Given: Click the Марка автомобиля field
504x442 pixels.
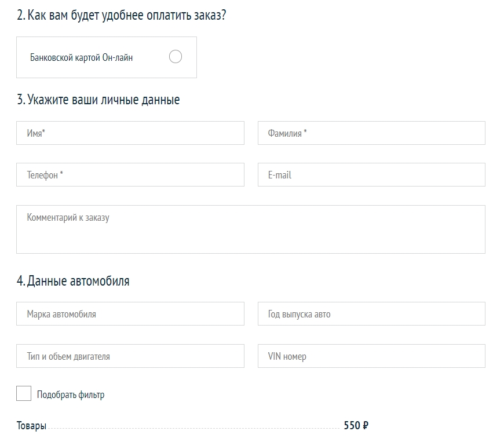Looking at the screenshot, I should tap(130, 314).
